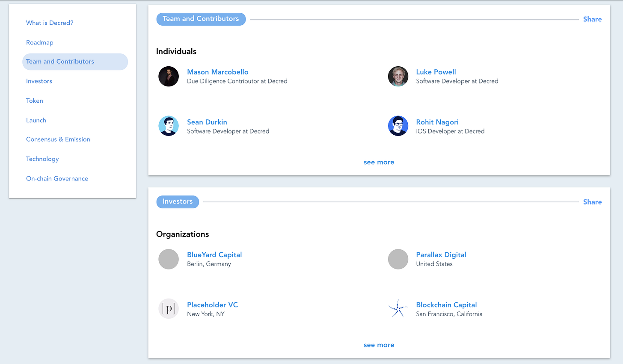Image resolution: width=623 pixels, height=364 pixels.
Task: Click the Blockchain Capital star logo
Action: (x=398, y=309)
